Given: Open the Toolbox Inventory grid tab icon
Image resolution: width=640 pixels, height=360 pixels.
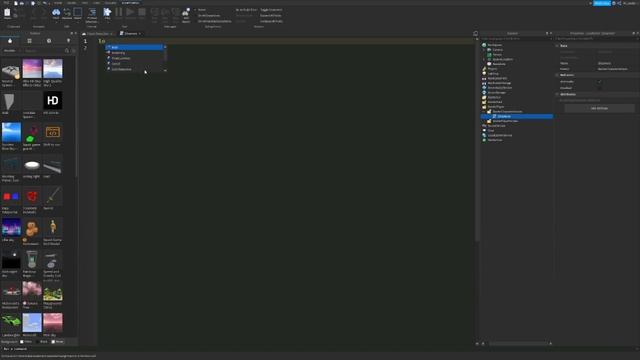Looking at the screenshot, I should click(x=29, y=41).
